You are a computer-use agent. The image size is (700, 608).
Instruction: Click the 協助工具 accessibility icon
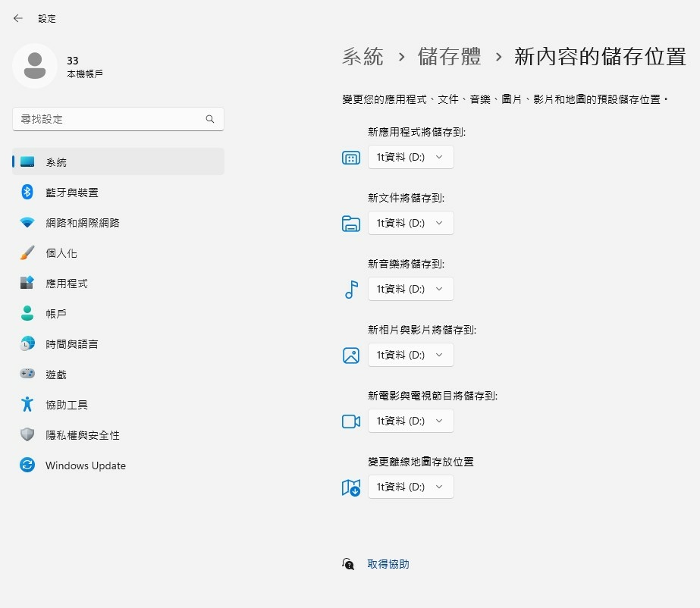(x=26, y=404)
